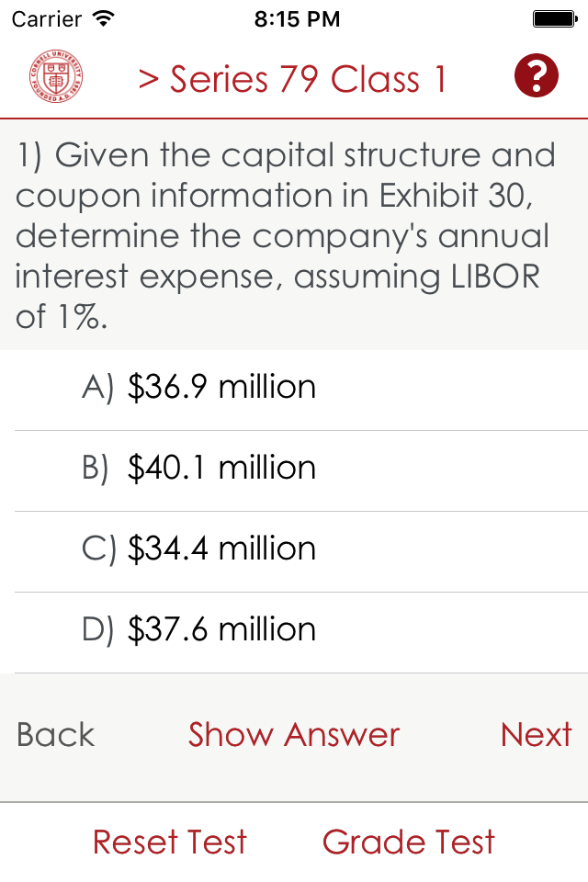Tap the 8:15 PM clock
The image size is (588, 882).
[x=297, y=18]
